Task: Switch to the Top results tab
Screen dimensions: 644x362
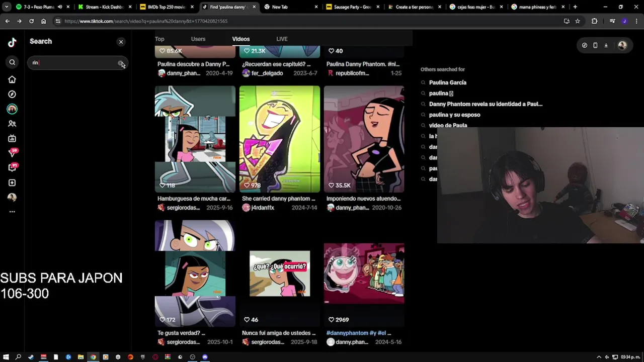Action: point(159,39)
